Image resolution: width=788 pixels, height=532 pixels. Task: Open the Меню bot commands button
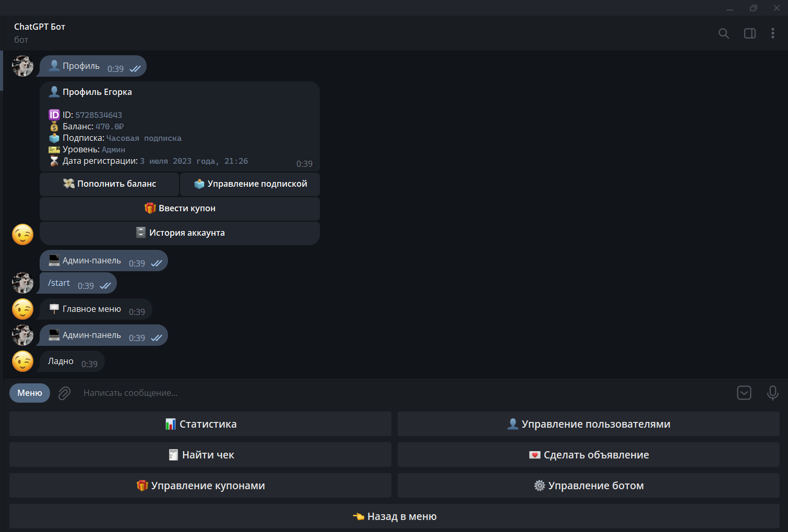tap(30, 393)
